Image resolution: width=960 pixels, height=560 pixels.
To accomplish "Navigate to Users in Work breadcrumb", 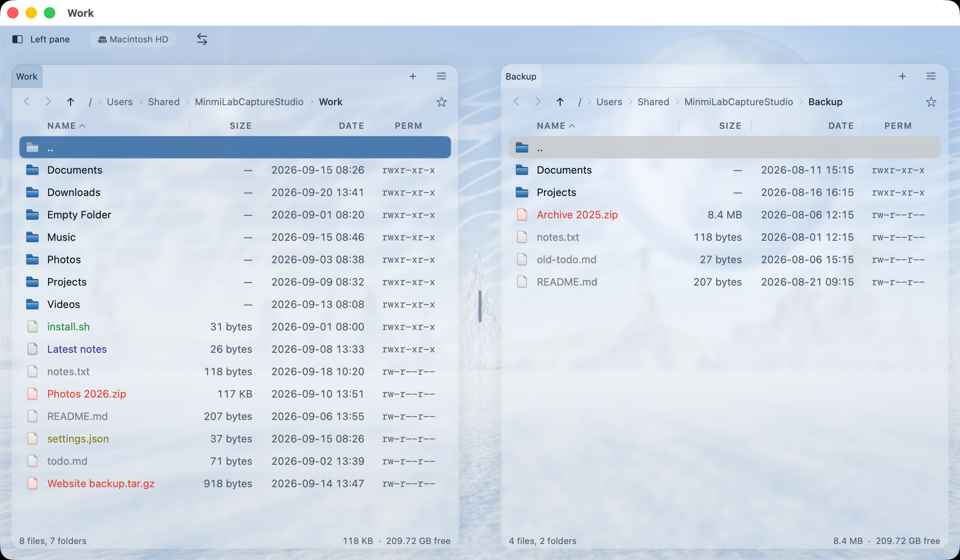I will point(120,102).
